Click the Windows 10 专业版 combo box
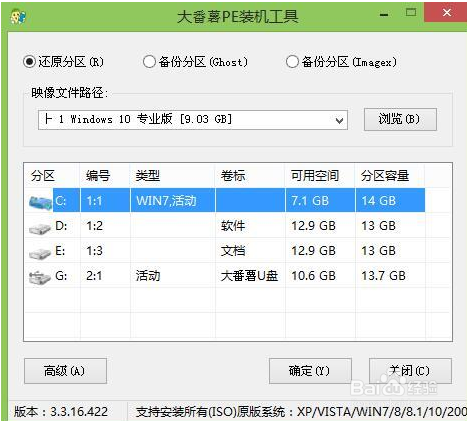Viewport: 467px width, 421px height. click(x=193, y=120)
